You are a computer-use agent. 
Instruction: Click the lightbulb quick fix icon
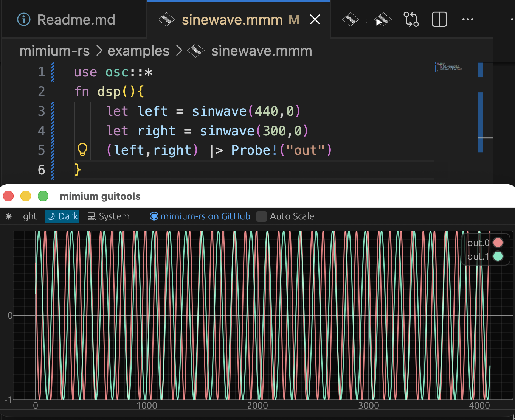[x=82, y=150]
